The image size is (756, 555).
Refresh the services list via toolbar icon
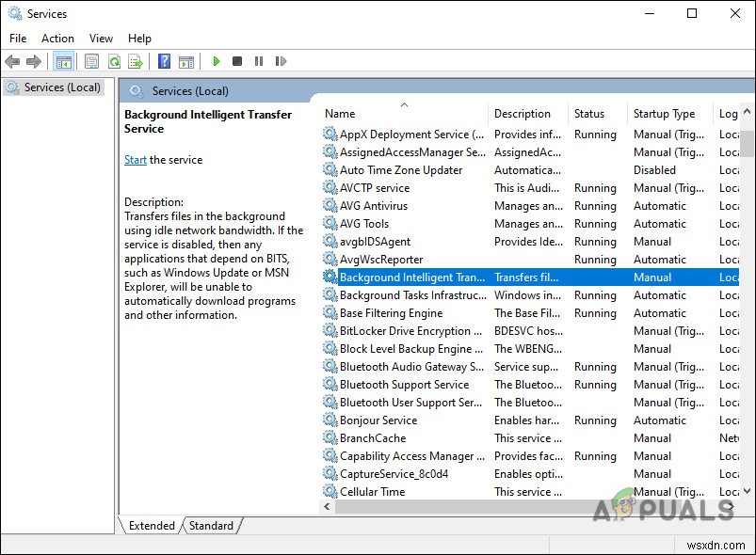(x=114, y=61)
